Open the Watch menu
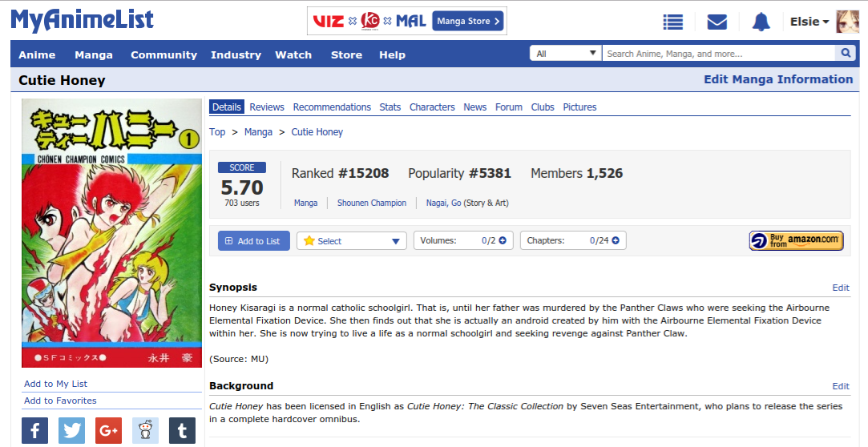The height and width of the screenshot is (447, 868). [x=293, y=54]
